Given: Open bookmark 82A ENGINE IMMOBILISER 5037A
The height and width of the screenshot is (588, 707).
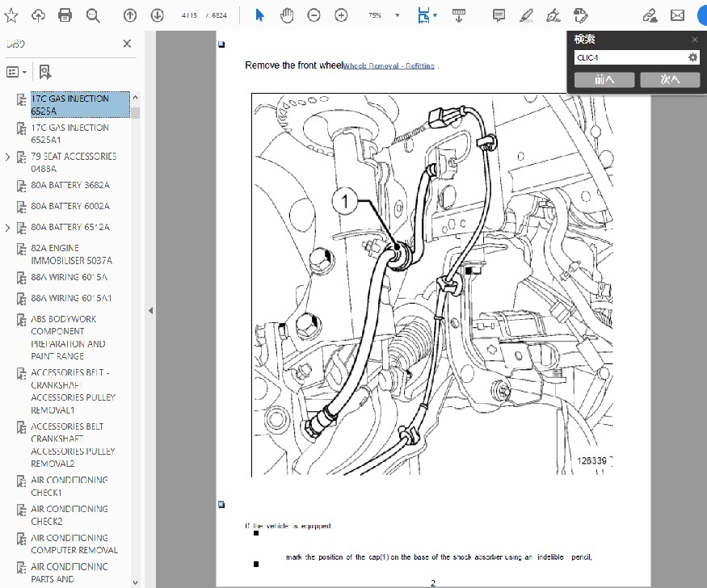Looking at the screenshot, I should (x=71, y=254).
